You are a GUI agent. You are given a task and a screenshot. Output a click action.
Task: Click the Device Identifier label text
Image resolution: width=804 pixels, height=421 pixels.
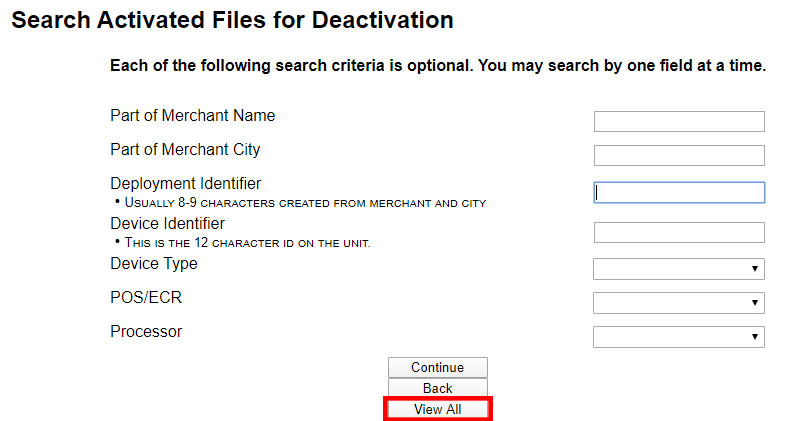pos(167,224)
